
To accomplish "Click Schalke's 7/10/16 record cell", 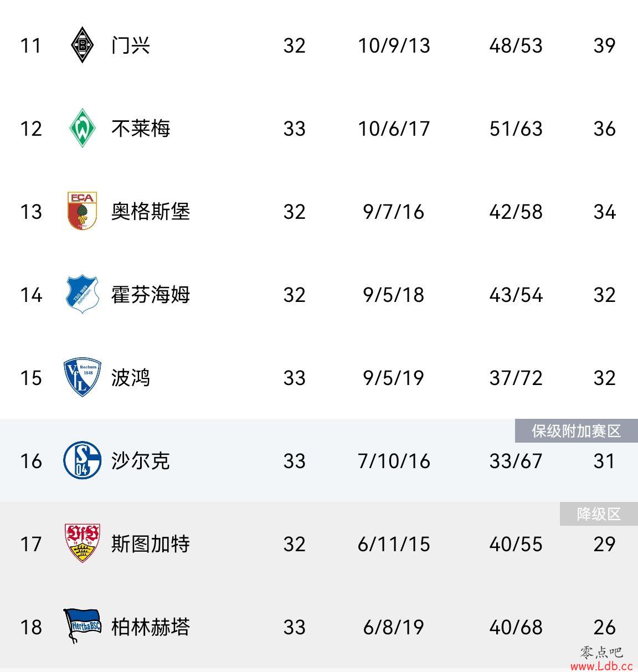I will 394,461.
